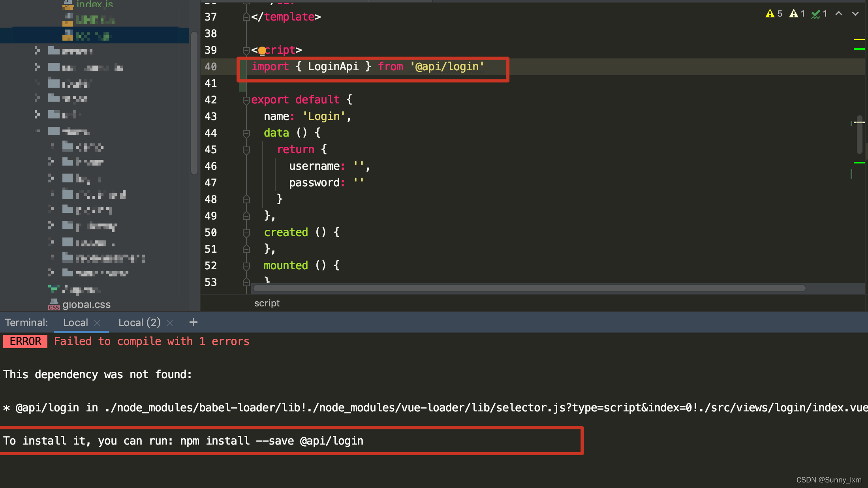The width and height of the screenshot is (868, 488).
Task: Switch to Local (2) terminal tab
Action: point(139,323)
